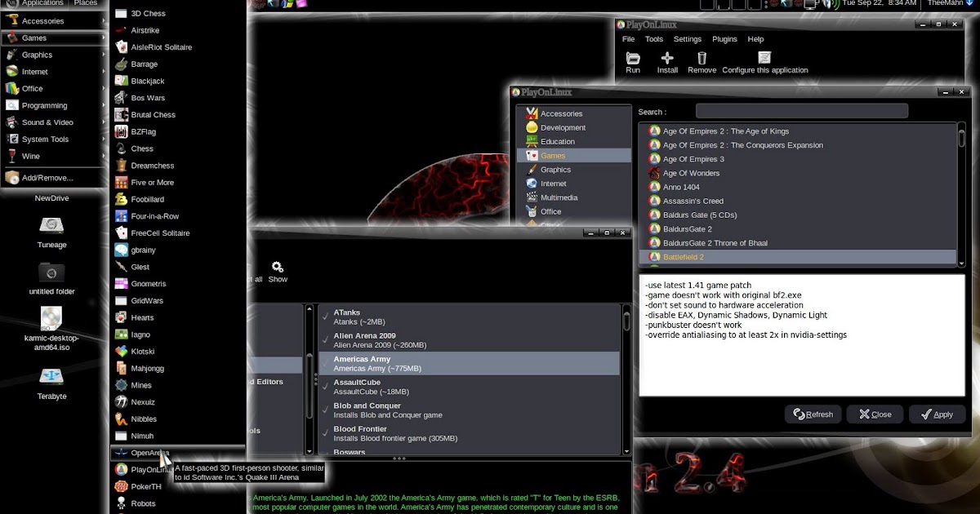Click the Install plus icon in PlayOnLinux
The height and width of the screenshot is (514, 980).
pos(667,58)
